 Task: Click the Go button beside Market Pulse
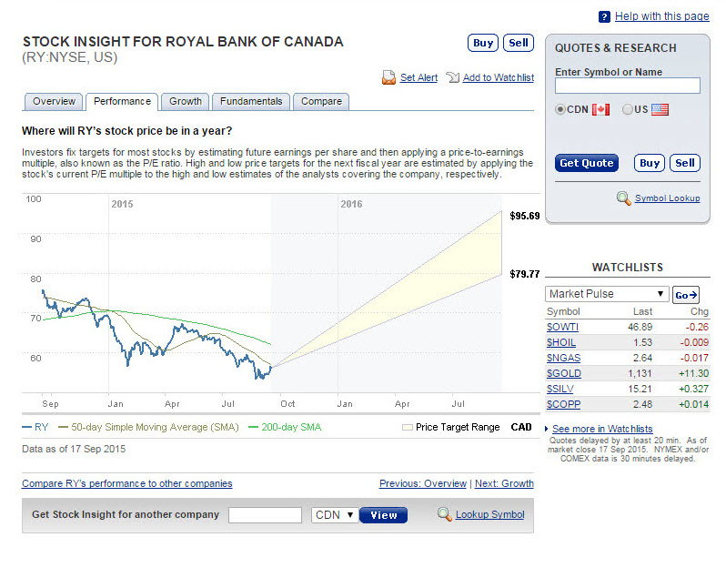(x=686, y=295)
